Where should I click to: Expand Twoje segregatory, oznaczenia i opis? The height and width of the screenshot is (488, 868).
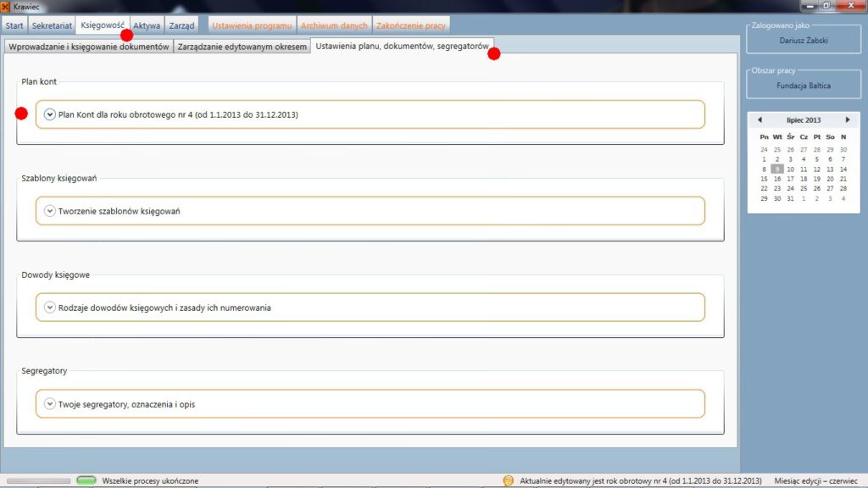point(50,404)
